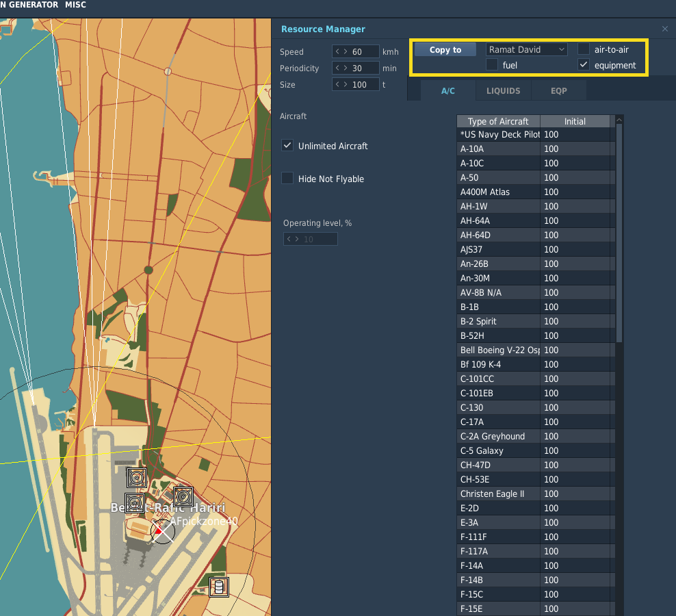Image resolution: width=676 pixels, height=616 pixels.
Task: Select the C-2A Greyhound row
Action: (x=536, y=436)
